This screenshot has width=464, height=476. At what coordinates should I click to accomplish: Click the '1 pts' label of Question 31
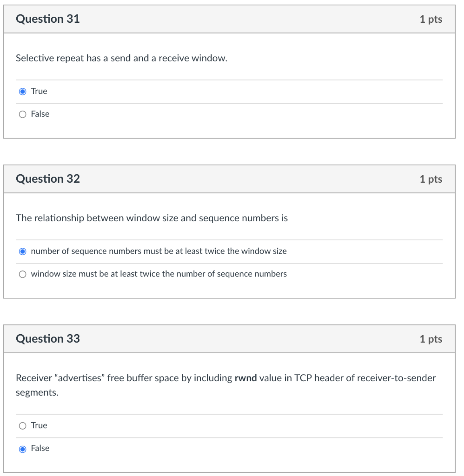click(431, 19)
